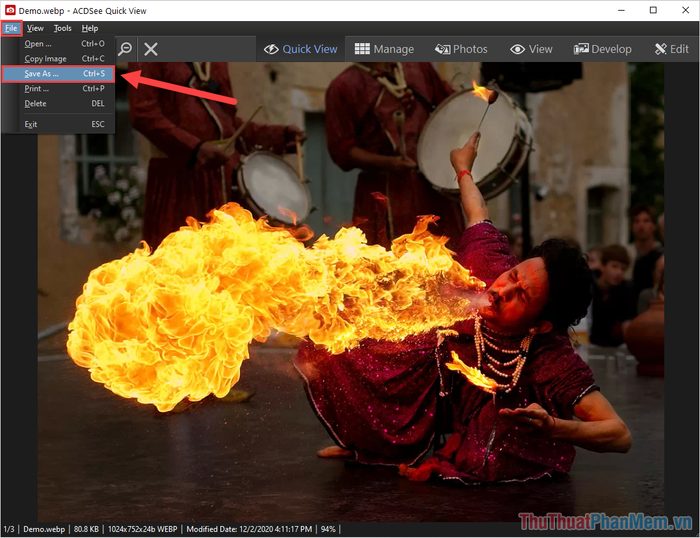Click the 80.8 KB file size in status bar

pyautogui.click(x=86, y=530)
